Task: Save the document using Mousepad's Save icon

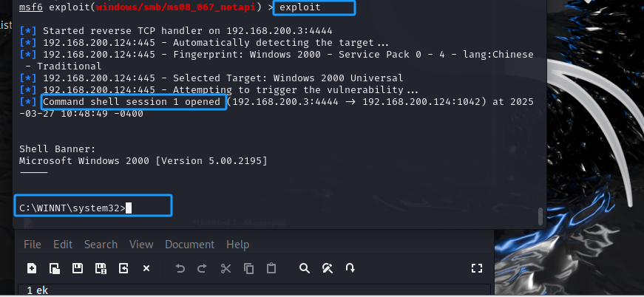Action: [78, 268]
